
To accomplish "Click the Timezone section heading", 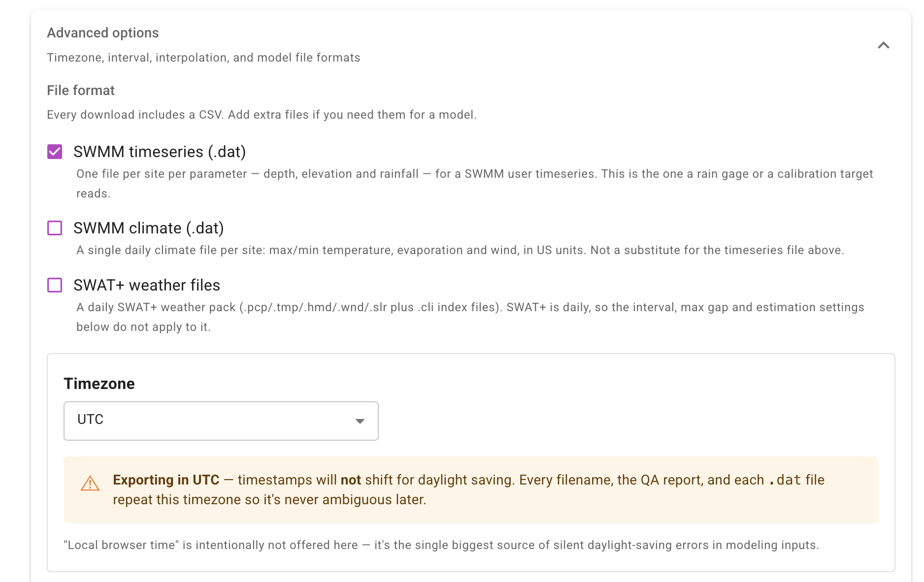I will 99,384.
